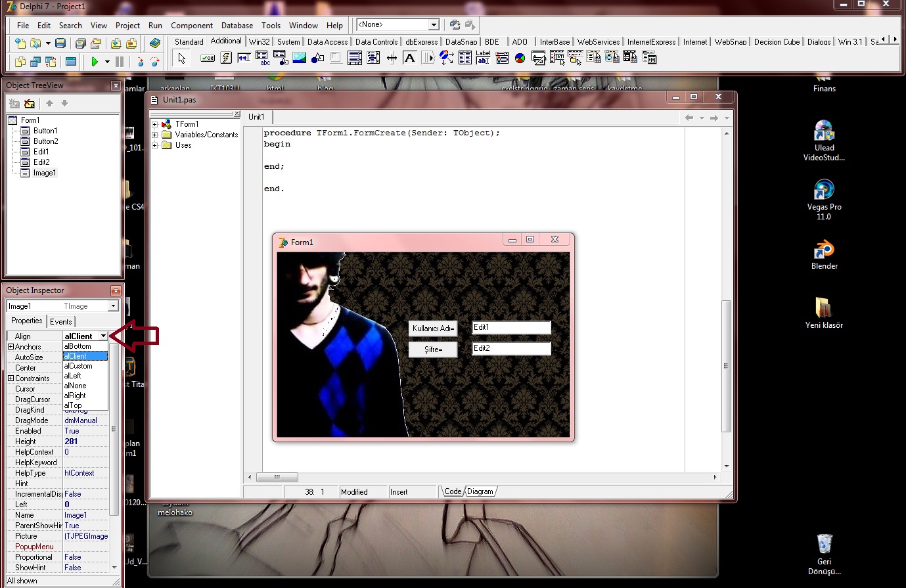This screenshot has height=588, width=906.
Task: Expand the TForm1 node in Code Explorer
Action: [155, 124]
